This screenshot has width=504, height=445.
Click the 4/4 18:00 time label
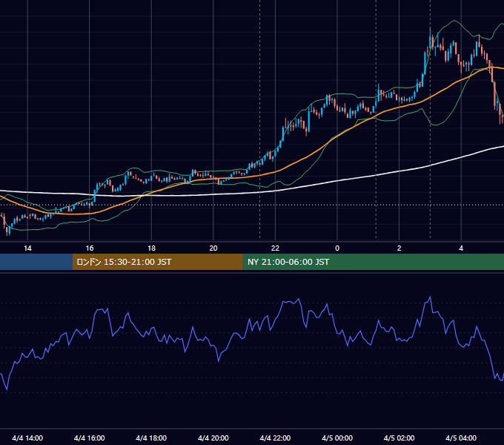(151, 438)
